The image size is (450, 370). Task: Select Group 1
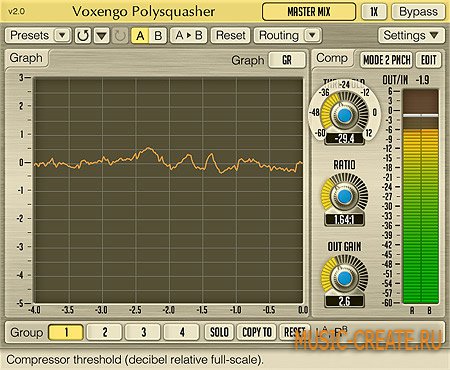66,332
